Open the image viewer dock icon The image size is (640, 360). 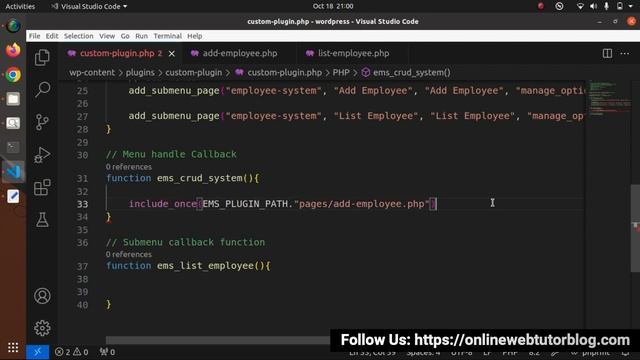click(x=13, y=123)
